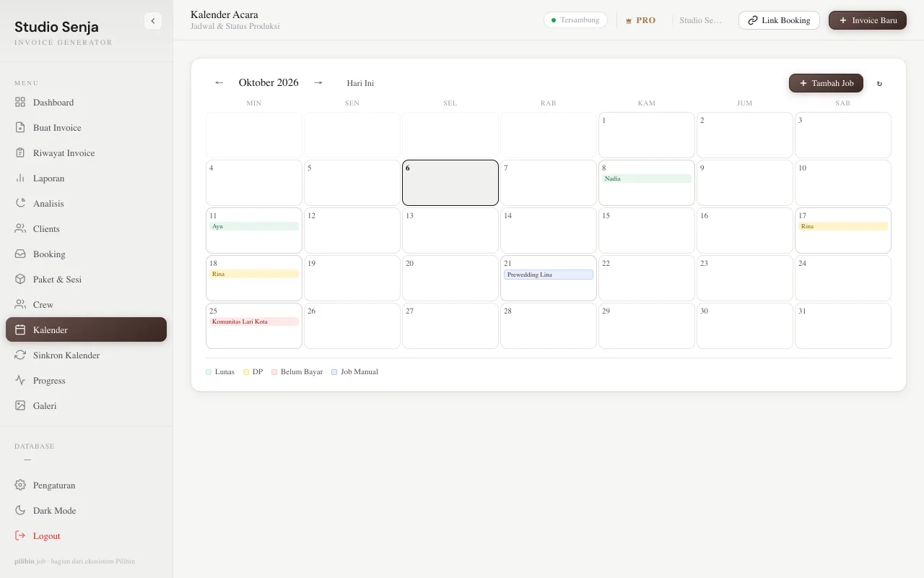Click the Laporan bar chart icon

(x=20, y=178)
